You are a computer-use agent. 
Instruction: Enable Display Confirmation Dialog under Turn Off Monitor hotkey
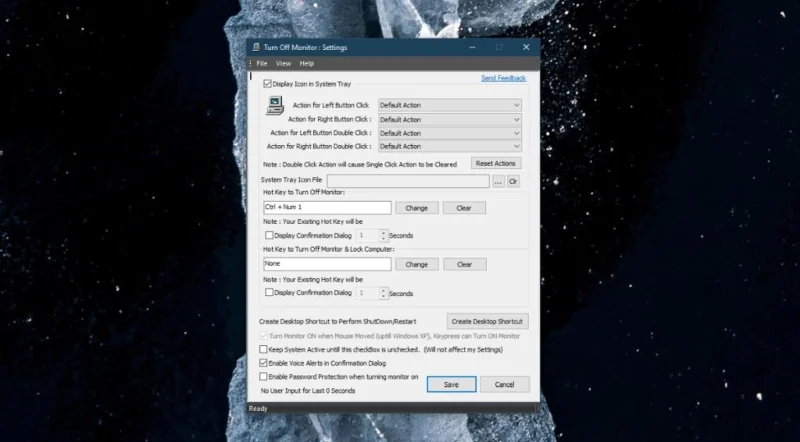pos(269,235)
